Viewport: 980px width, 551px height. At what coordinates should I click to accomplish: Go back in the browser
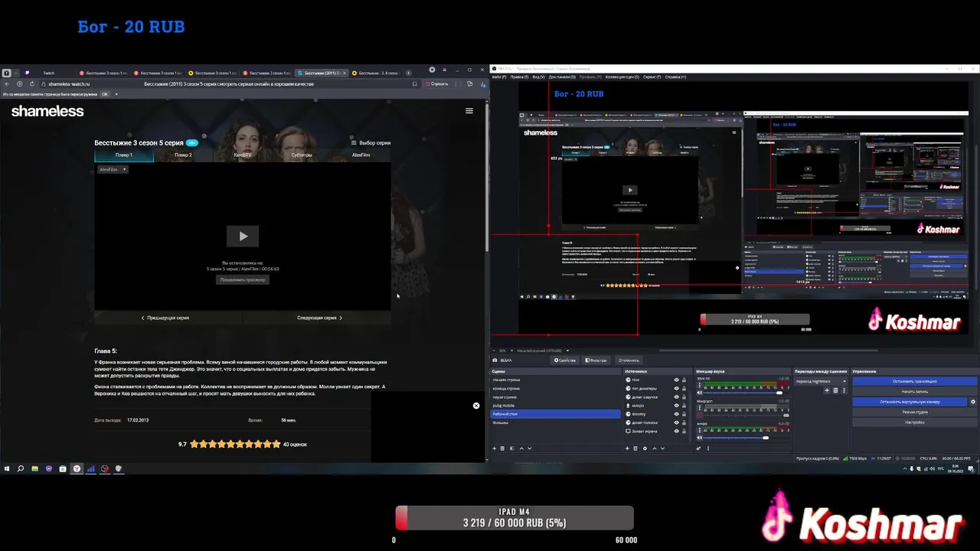click(x=7, y=83)
